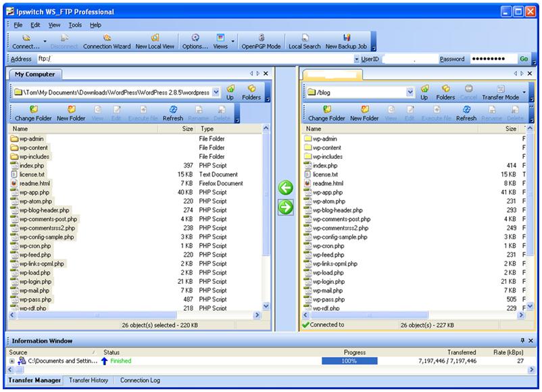
Task: Expand the local file toolbar overflow chevron
Action: 237,120
